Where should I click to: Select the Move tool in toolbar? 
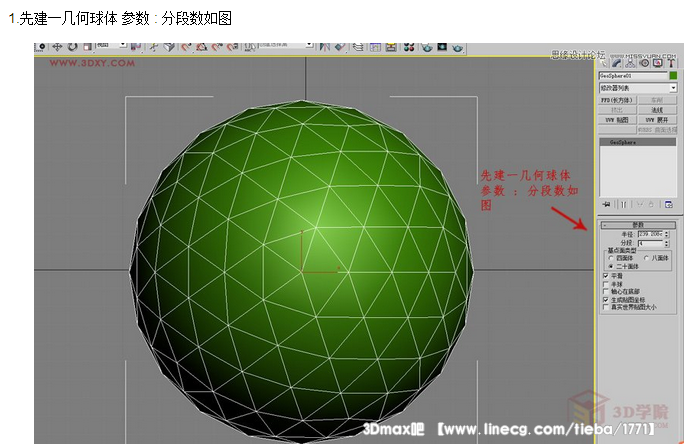click(57, 47)
